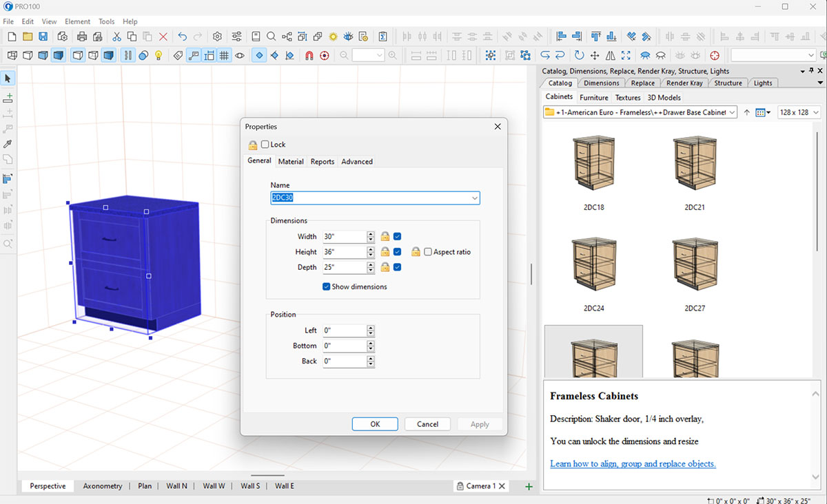
Task: Click the right panel dropdown arrow menu
Action: point(802,71)
